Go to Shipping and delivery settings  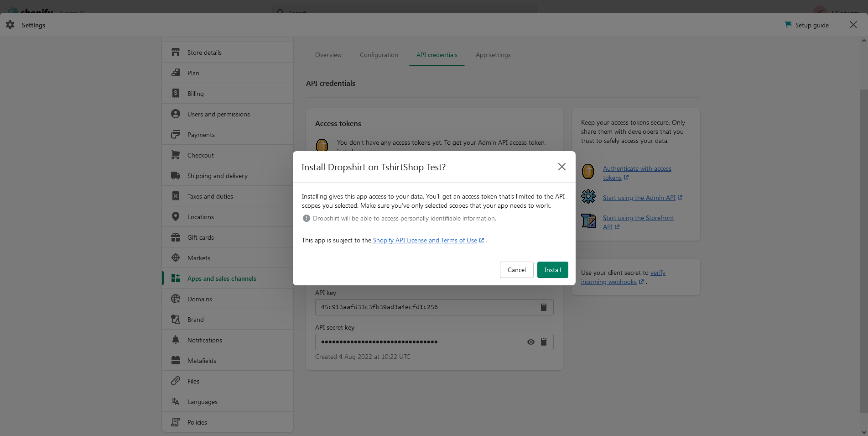(x=228, y=176)
